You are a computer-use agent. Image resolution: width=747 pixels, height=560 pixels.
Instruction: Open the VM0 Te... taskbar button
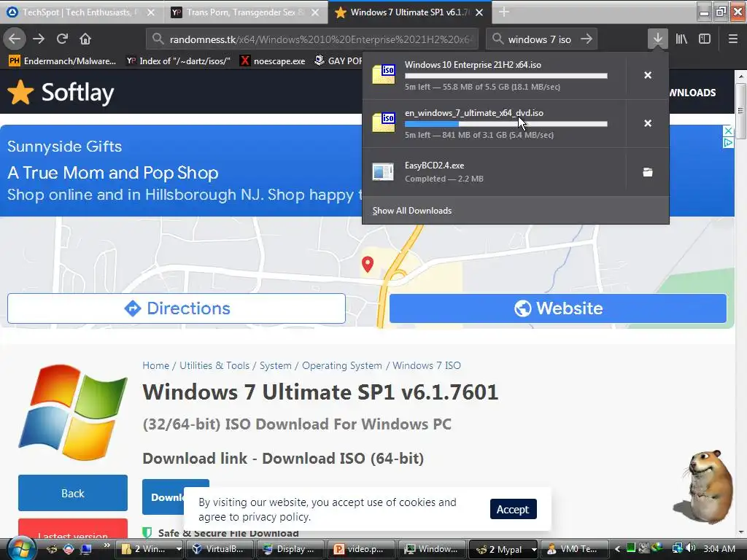coord(575,549)
